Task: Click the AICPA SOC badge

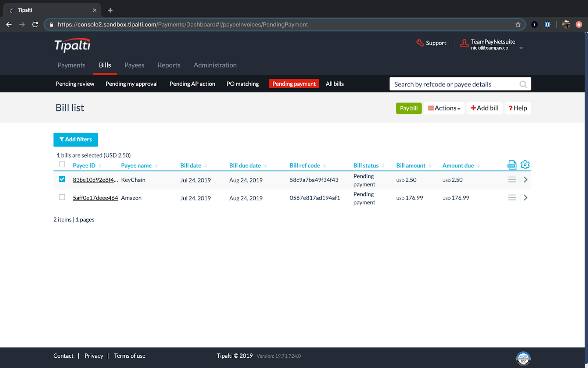Action: [x=523, y=358]
